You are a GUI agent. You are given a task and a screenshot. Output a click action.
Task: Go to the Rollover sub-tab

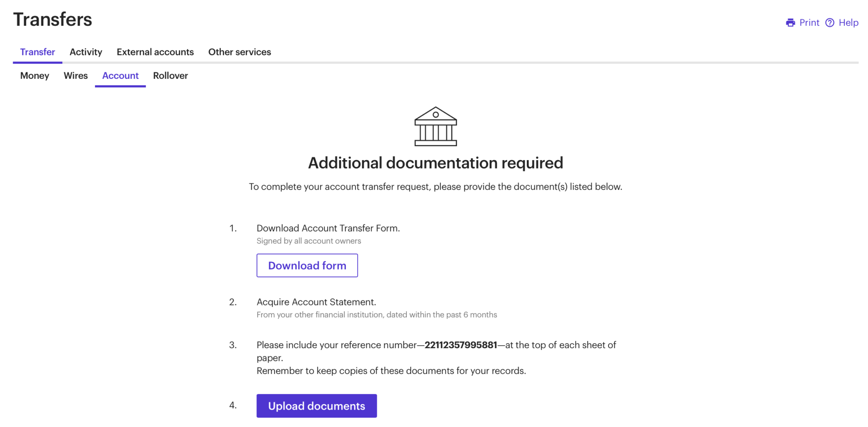click(170, 76)
